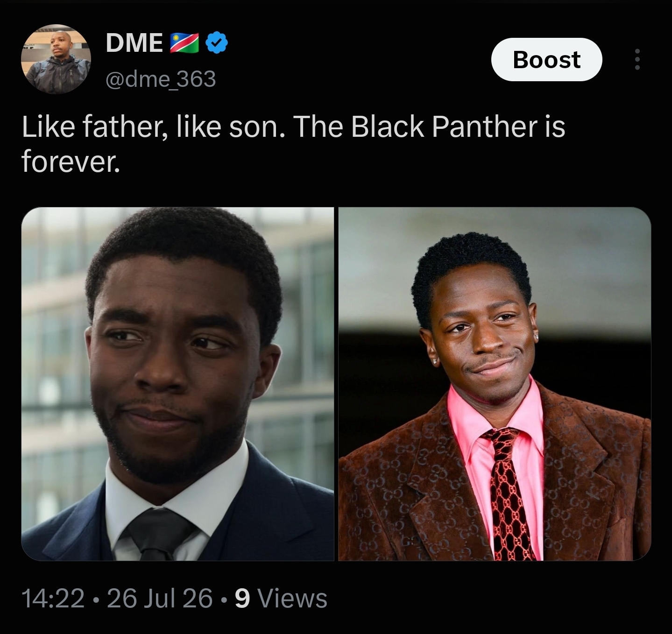Open the three-dot more options menu
Viewport: 672px width, 634px height.
pyautogui.click(x=637, y=60)
